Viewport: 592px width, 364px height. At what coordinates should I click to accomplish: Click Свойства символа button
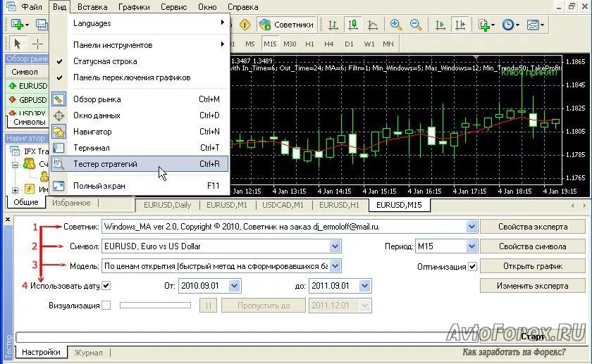(x=533, y=246)
